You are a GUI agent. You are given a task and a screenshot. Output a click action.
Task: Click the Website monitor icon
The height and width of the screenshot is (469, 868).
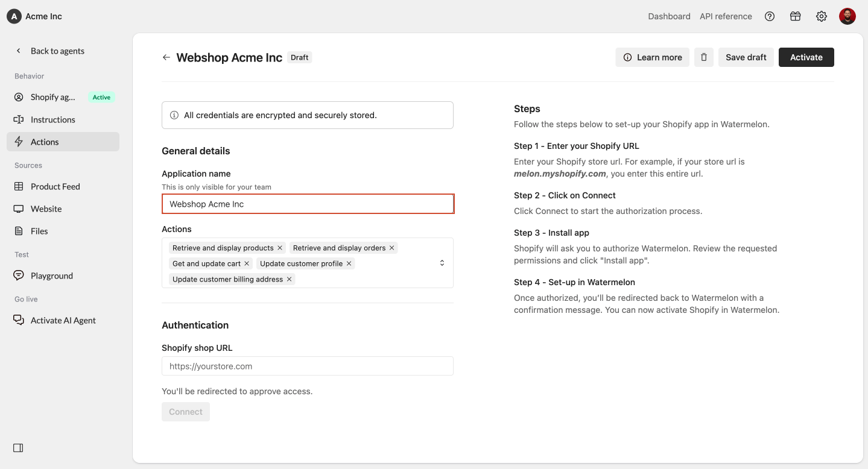pyautogui.click(x=19, y=209)
